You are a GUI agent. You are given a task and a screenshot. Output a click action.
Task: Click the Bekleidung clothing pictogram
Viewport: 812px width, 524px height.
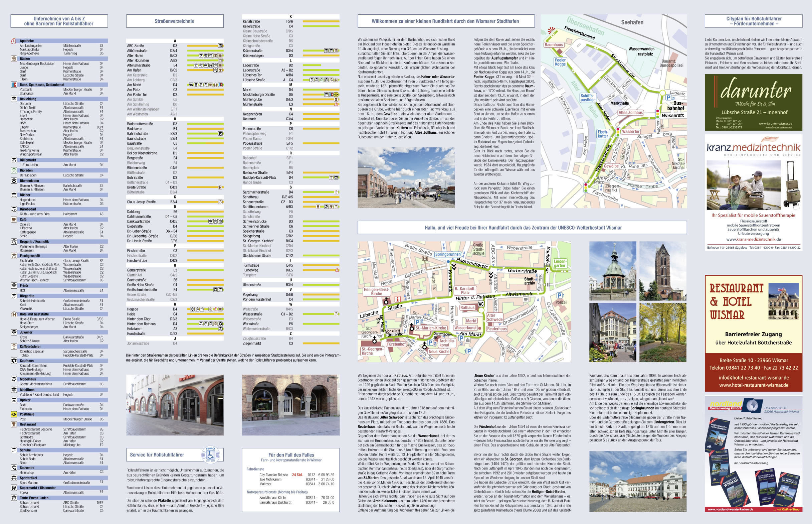pos(14,99)
